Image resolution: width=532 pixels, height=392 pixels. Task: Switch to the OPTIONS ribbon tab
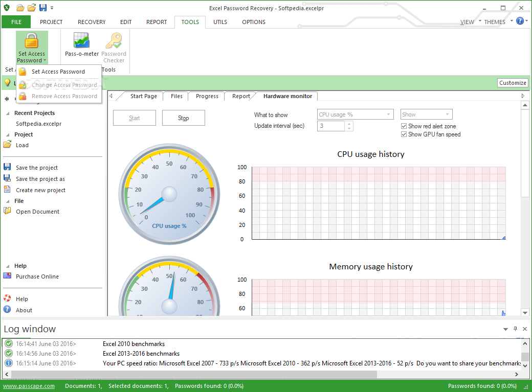[253, 22]
